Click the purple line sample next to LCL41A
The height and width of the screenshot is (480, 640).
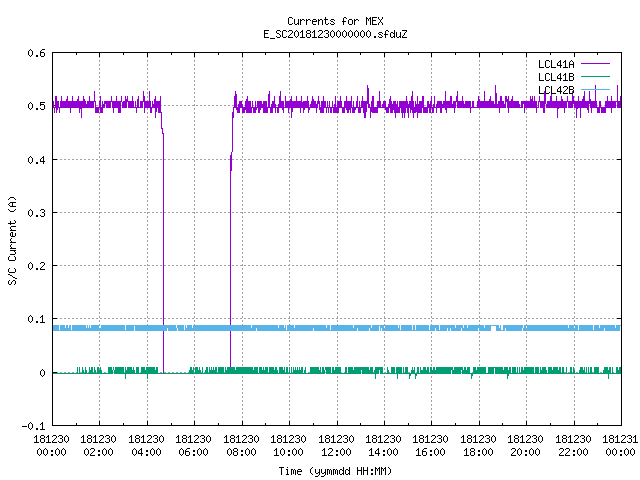pyautogui.click(x=595, y=64)
